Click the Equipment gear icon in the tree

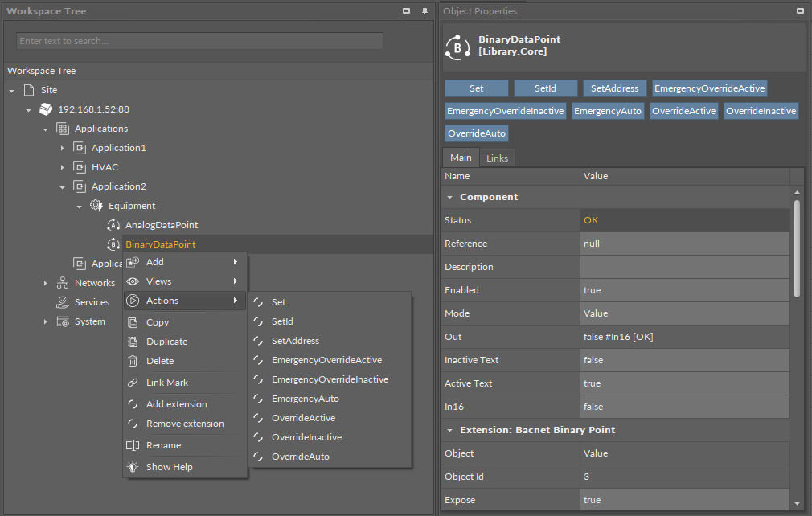[x=96, y=206]
